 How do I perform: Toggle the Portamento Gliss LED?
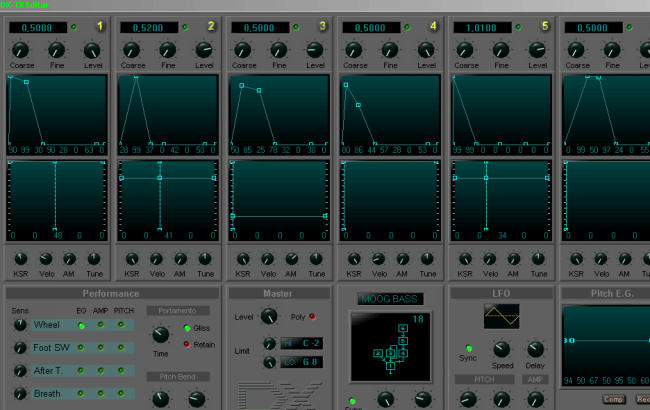(x=186, y=328)
